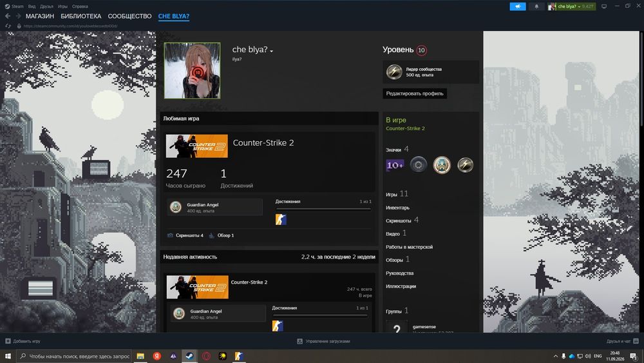The height and width of the screenshot is (363, 644).
Task: Open the Обзоры 1 link in the sidebar
Action: pyautogui.click(x=397, y=259)
